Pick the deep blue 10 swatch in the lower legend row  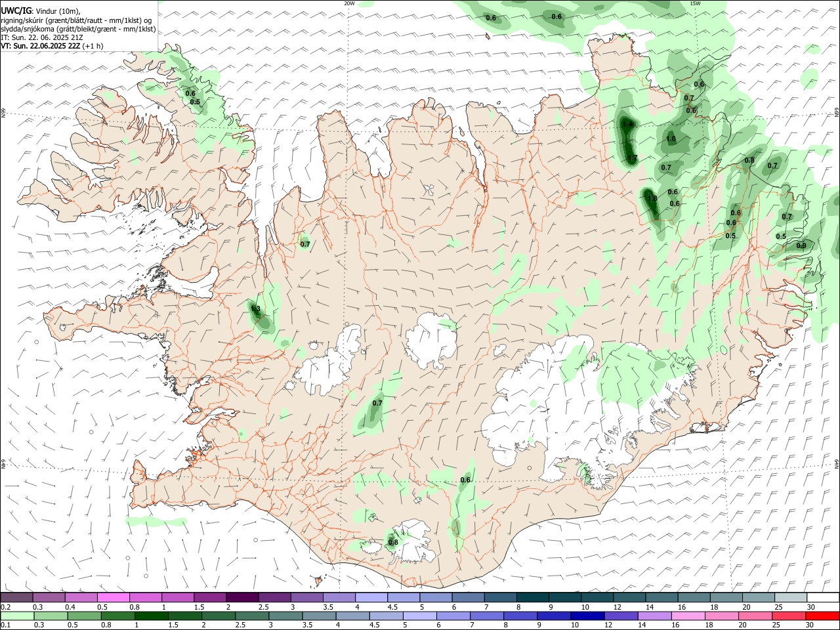(x=587, y=616)
